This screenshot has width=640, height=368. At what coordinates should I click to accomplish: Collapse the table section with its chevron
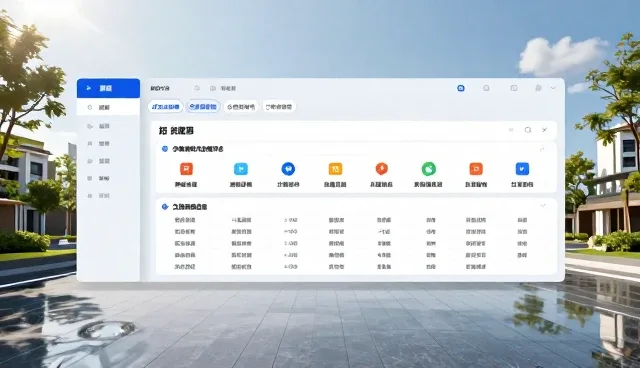click(543, 206)
